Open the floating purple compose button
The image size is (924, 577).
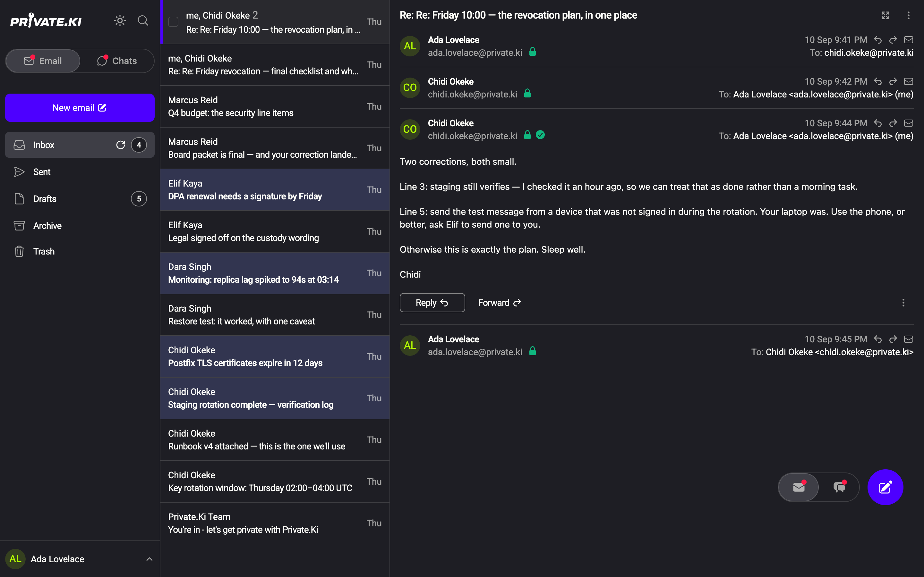[x=885, y=487]
